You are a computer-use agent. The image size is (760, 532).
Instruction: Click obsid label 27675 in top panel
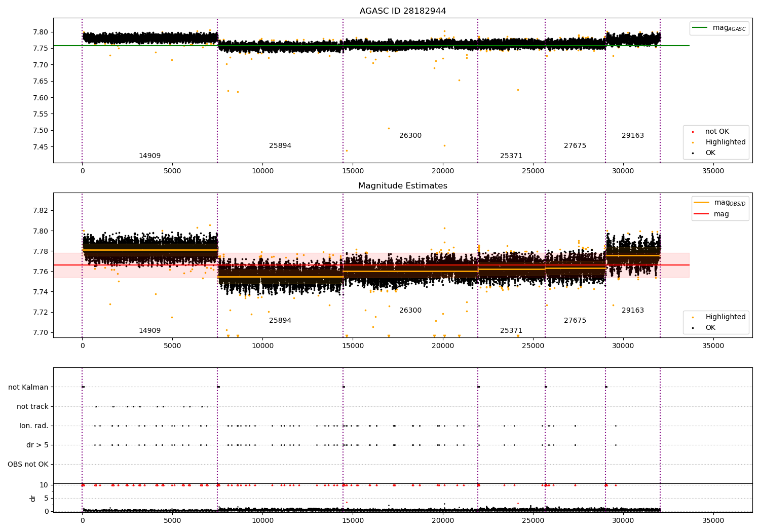(x=575, y=146)
